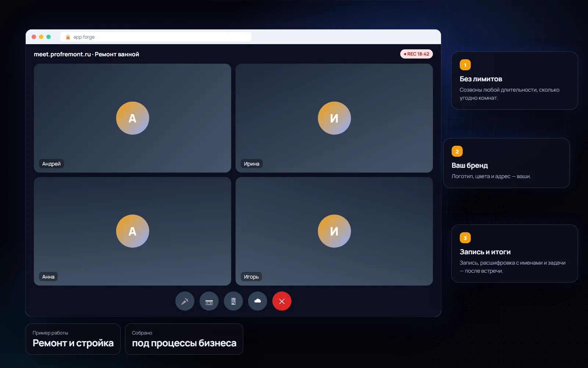Viewport: 588px width, 368px height.
Task: Click the text Созвоны любой длительности
Action: [x=498, y=90]
